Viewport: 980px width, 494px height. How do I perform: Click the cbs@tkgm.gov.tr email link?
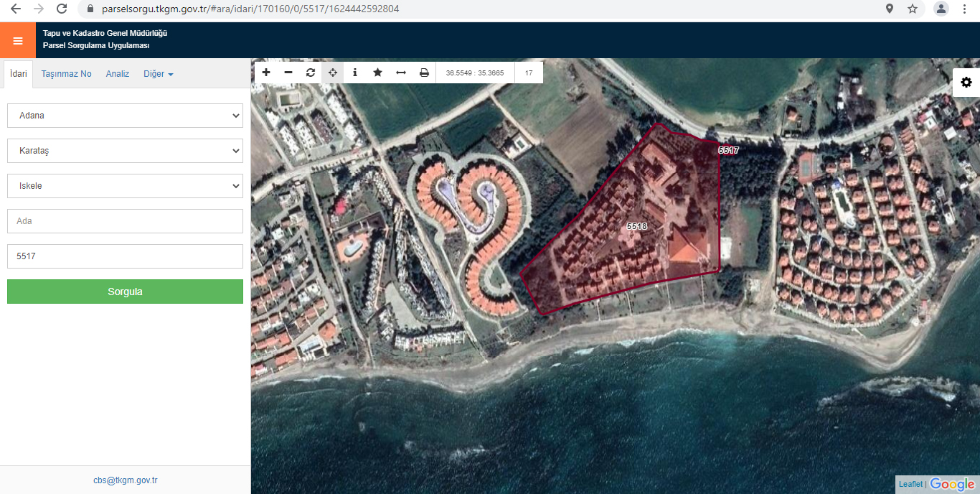pyautogui.click(x=125, y=480)
